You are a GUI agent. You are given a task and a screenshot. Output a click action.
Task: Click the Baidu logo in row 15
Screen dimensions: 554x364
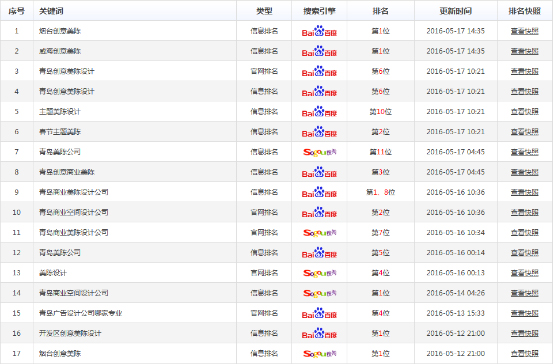(x=319, y=313)
